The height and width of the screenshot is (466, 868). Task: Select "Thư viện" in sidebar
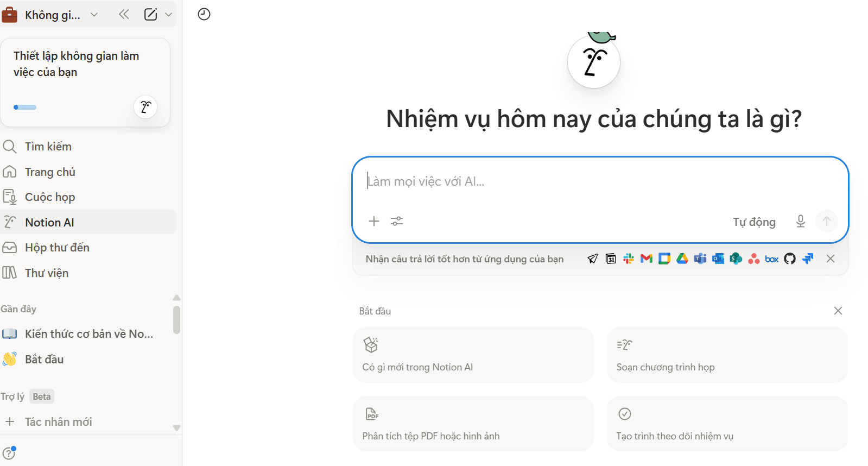tap(47, 273)
